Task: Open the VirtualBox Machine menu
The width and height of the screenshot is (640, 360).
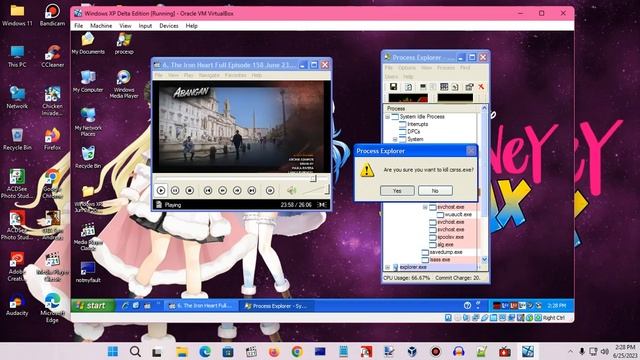Action: [101, 26]
